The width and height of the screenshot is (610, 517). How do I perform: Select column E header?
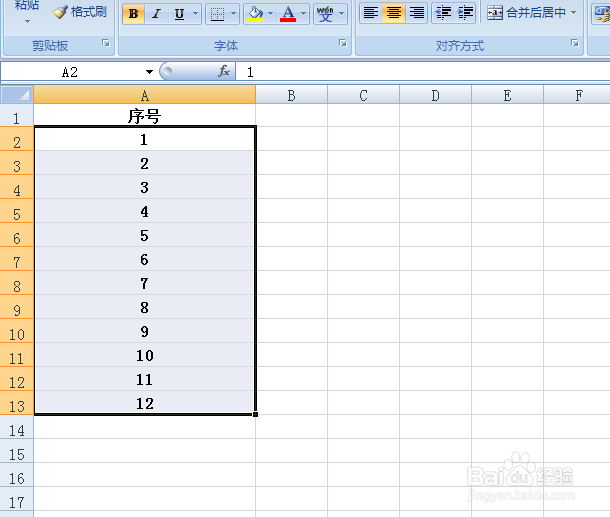[507, 95]
